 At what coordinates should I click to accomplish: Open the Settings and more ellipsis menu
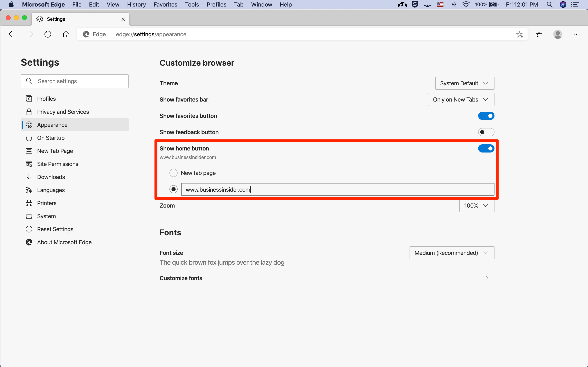576,34
